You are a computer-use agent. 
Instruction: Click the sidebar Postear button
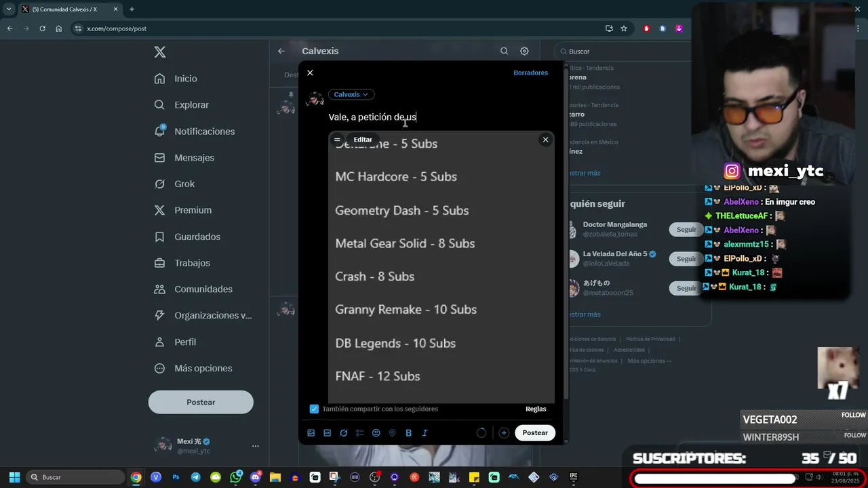point(201,402)
